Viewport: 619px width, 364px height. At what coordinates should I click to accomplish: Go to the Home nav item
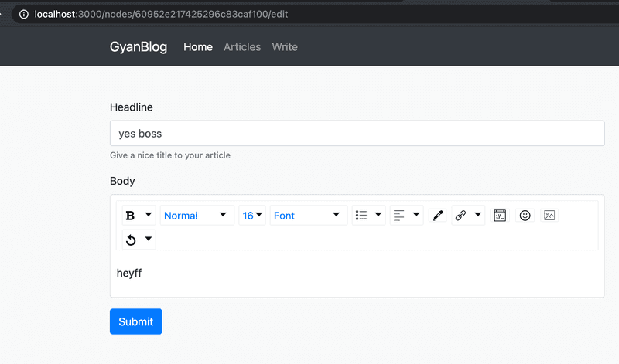click(197, 47)
